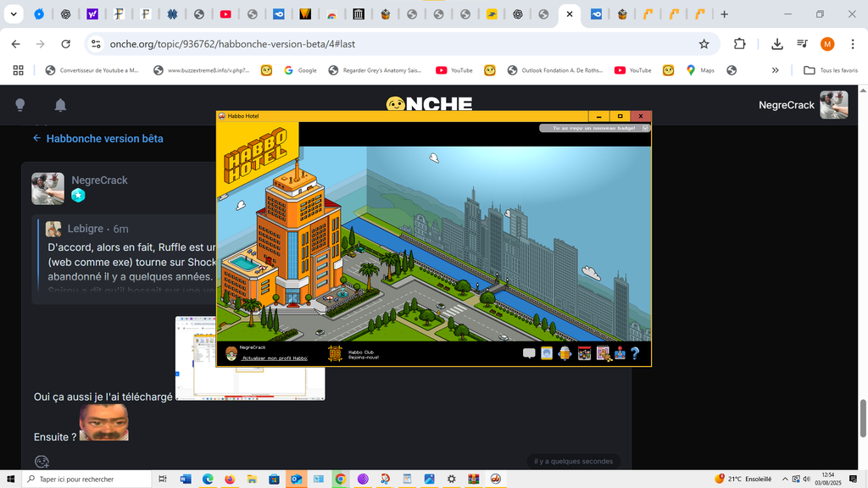This screenshot has width=868, height=488.
Task: Open Microsoft Word from the taskbar
Action: (x=186, y=479)
